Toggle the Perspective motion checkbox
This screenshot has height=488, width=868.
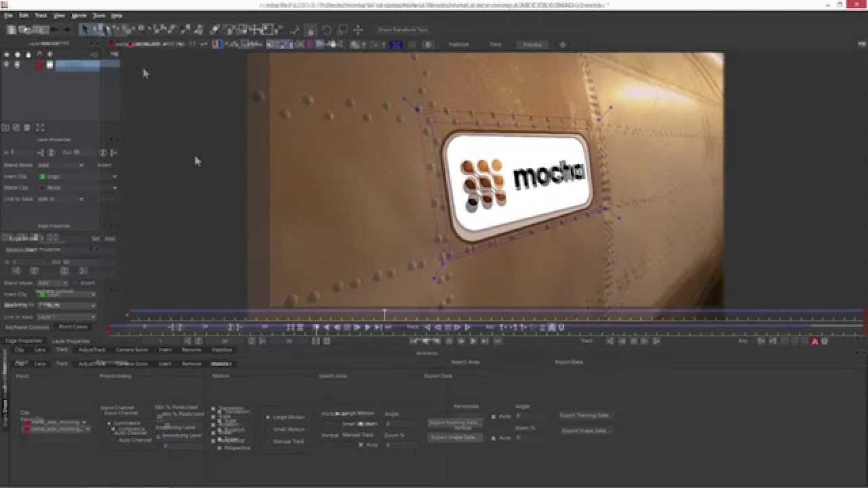click(219, 448)
